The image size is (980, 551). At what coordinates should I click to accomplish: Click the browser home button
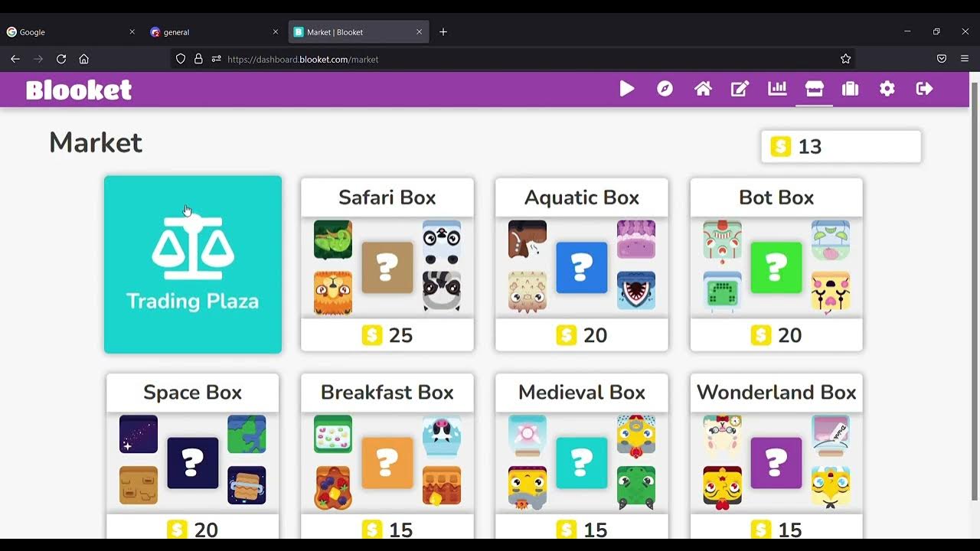coord(84,59)
